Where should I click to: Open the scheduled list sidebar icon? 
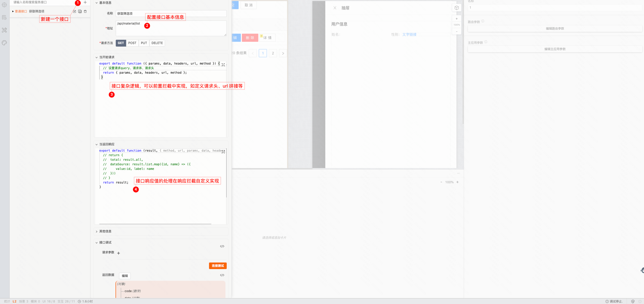coord(4,17)
